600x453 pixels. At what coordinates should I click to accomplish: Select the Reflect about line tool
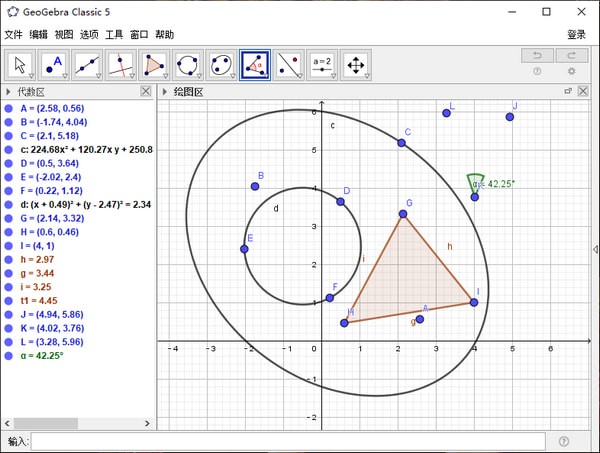[288, 64]
